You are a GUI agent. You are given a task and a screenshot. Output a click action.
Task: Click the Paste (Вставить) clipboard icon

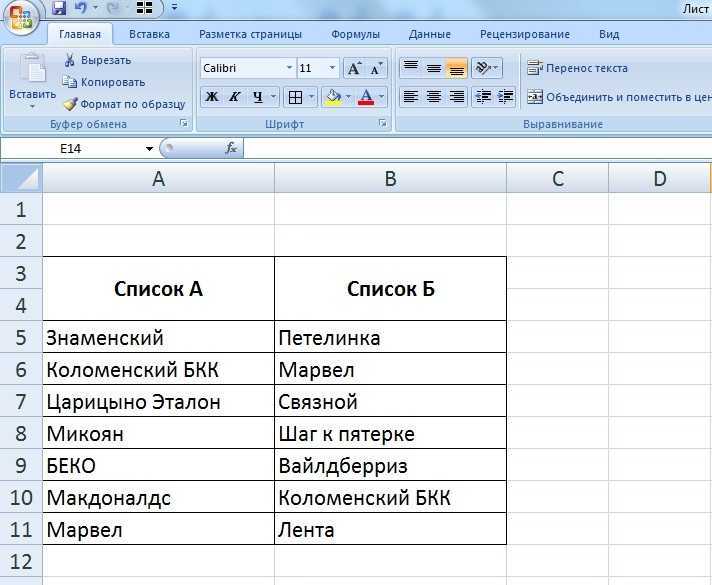point(33,69)
